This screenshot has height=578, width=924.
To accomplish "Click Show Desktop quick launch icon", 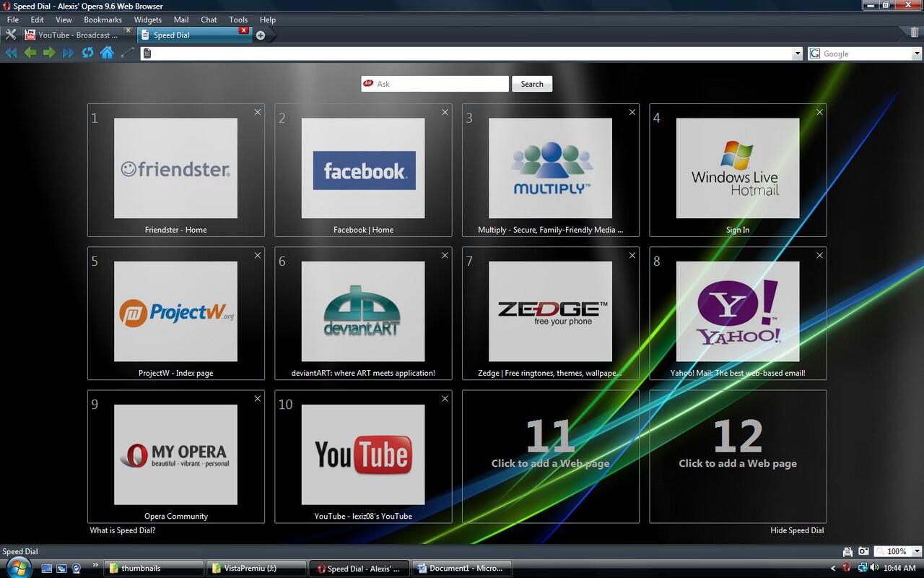I will coord(47,569).
